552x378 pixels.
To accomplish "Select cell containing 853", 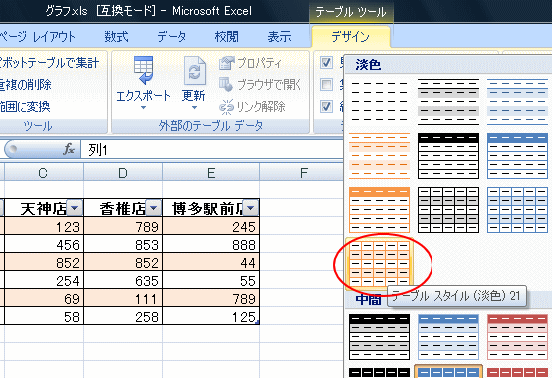I will pos(123,244).
